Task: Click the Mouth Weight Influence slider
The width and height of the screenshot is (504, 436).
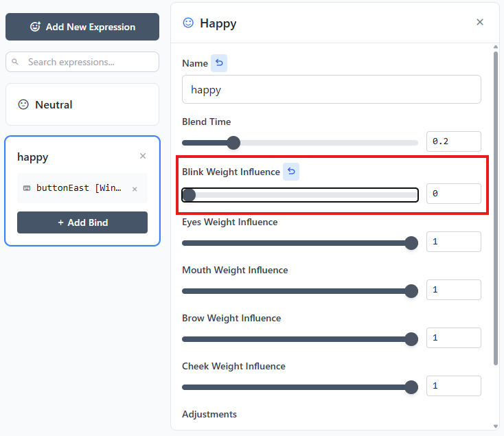Action: point(299,290)
